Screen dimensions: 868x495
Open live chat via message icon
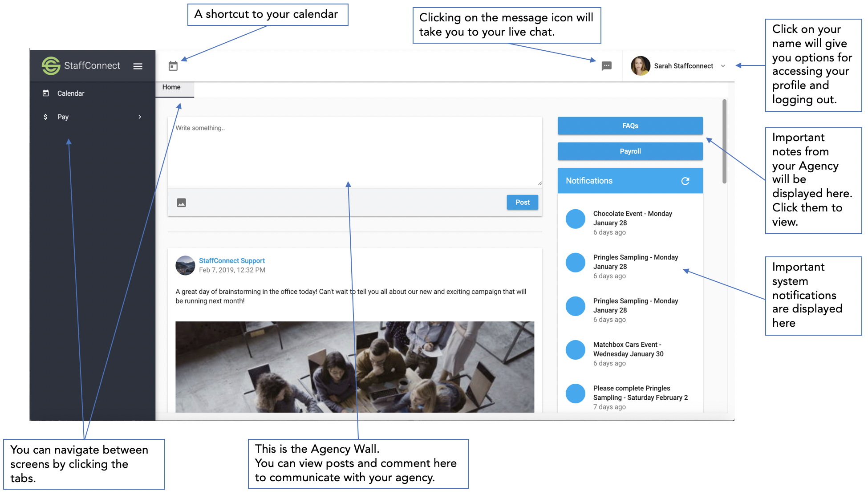click(x=606, y=66)
